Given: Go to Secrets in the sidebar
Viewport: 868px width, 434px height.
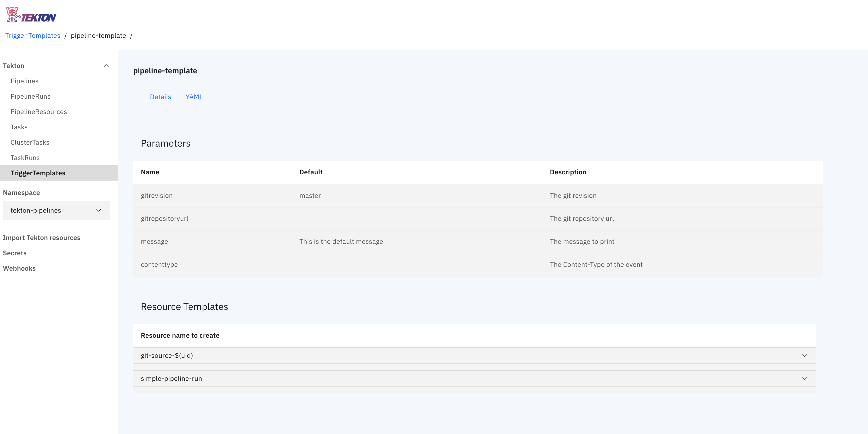Looking at the screenshot, I should pyautogui.click(x=14, y=253).
